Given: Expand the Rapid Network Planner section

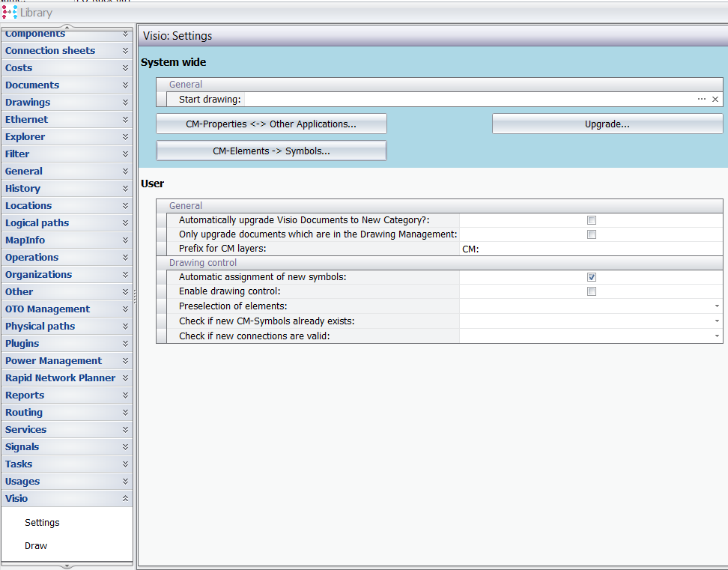Looking at the screenshot, I should (67, 378).
